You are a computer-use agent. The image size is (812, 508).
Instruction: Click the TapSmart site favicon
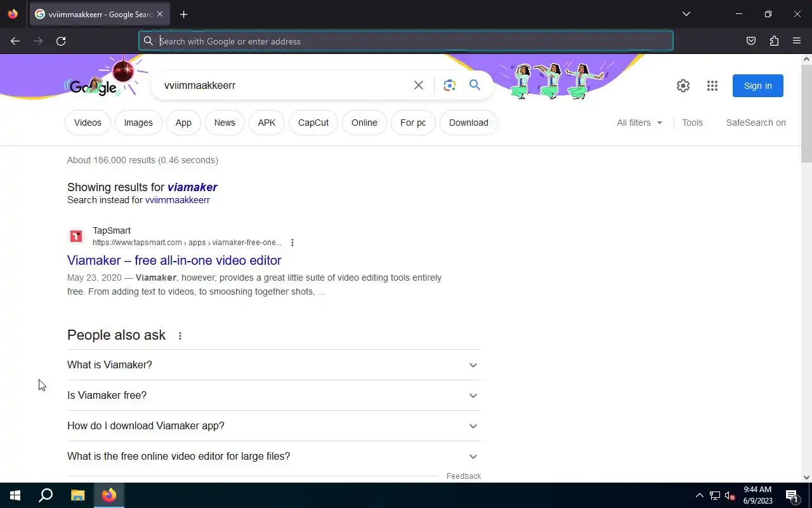click(76, 236)
